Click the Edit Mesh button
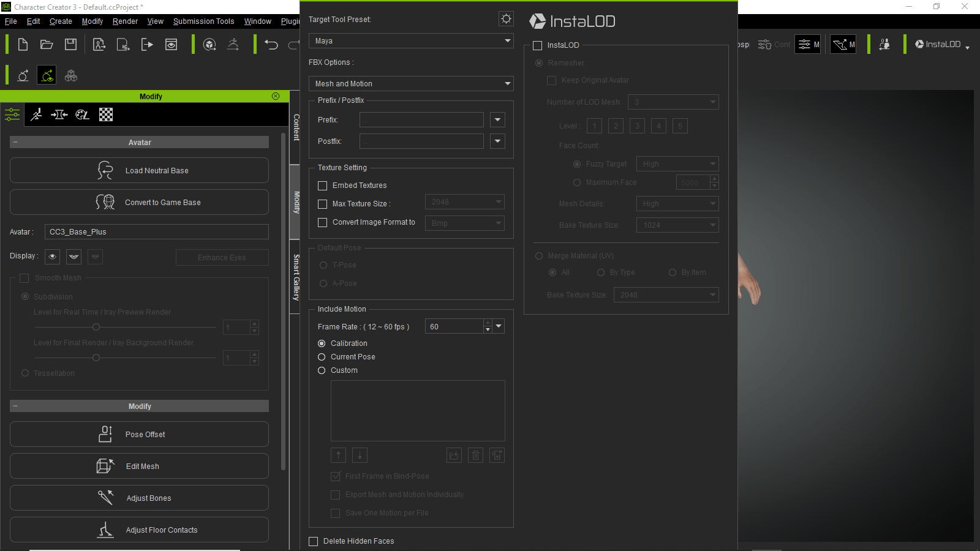Screen dimensions: 980x551 pos(139,466)
